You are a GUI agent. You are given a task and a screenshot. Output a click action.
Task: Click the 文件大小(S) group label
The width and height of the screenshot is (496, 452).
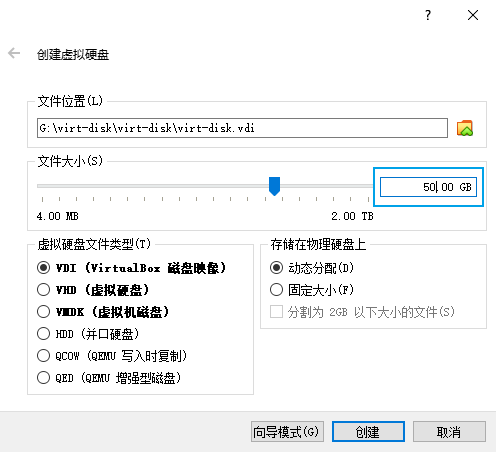(x=70, y=161)
